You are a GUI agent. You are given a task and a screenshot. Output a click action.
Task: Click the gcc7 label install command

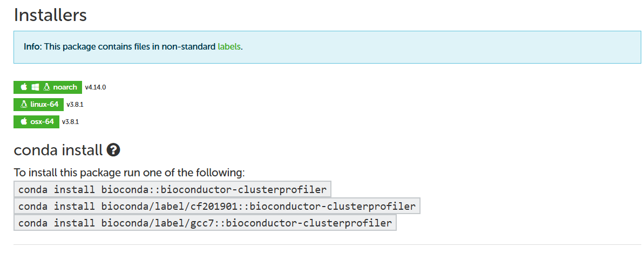205,223
